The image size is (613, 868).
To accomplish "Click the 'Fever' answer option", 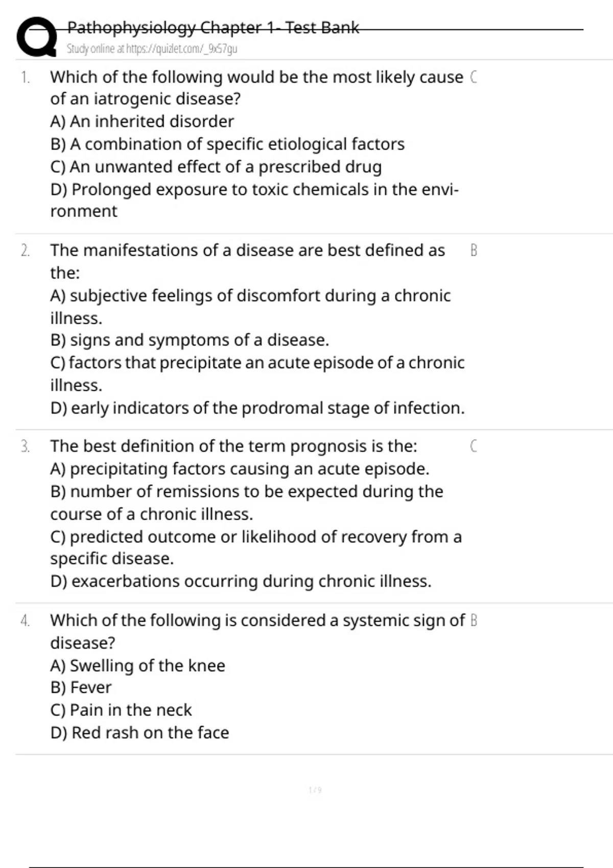I will 81,688.
